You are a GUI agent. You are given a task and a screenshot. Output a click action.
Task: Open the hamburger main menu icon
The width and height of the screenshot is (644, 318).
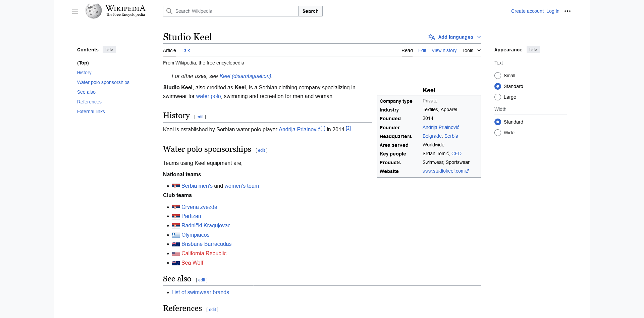75,11
